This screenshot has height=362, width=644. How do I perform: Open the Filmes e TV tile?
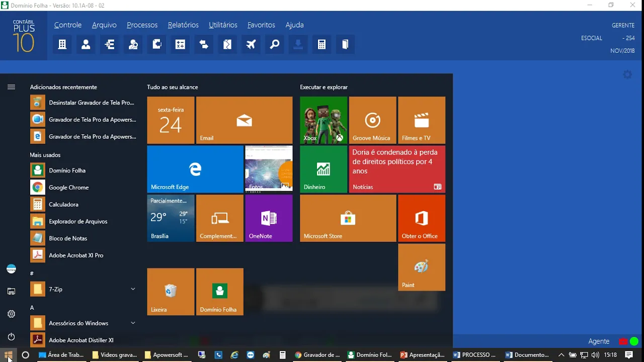pyautogui.click(x=422, y=120)
